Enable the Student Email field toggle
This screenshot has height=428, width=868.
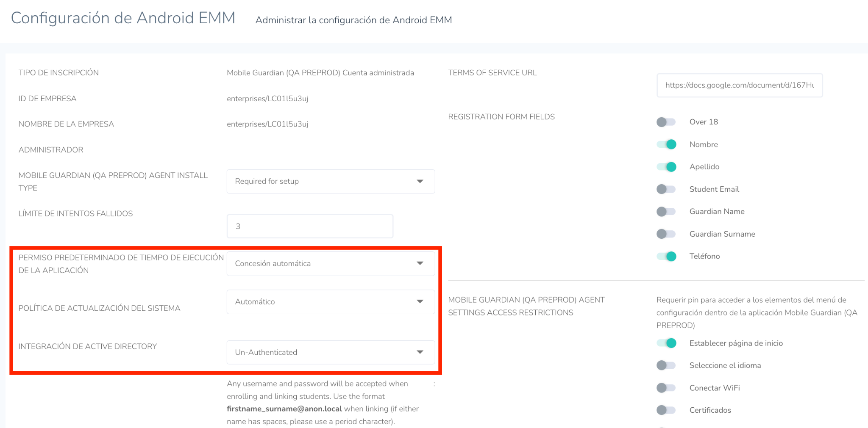[666, 189]
